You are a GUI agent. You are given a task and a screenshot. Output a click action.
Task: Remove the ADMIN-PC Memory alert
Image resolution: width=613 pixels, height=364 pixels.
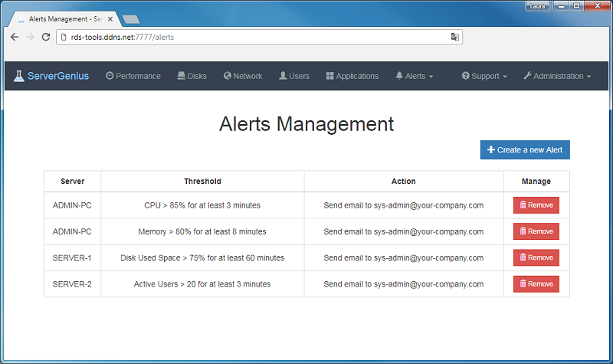tap(536, 231)
